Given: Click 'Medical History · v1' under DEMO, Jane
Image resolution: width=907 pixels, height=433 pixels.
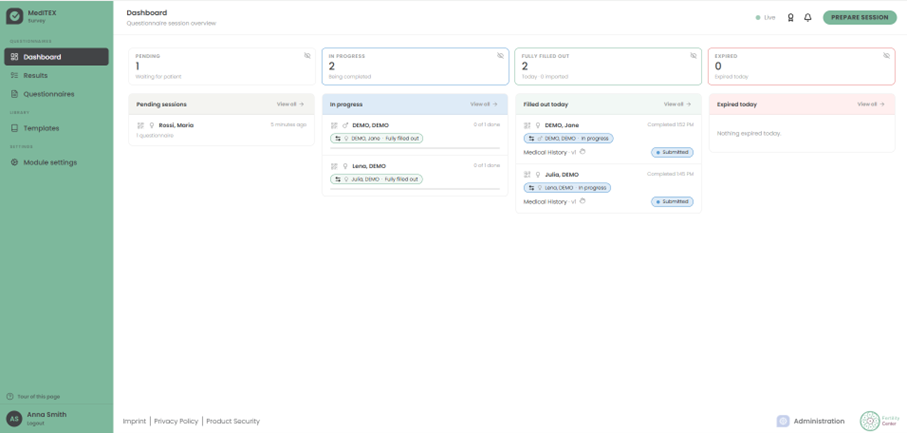Looking at the screenshot, I should coord(550,152).
